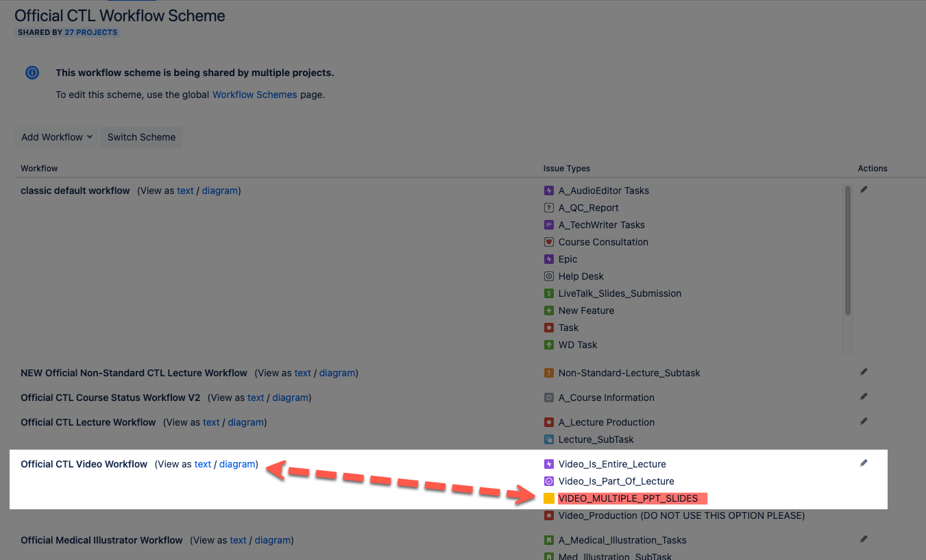926x560 pixels.
Task: Click the Course Consultation heart icon
Action: tap(548, 242)
